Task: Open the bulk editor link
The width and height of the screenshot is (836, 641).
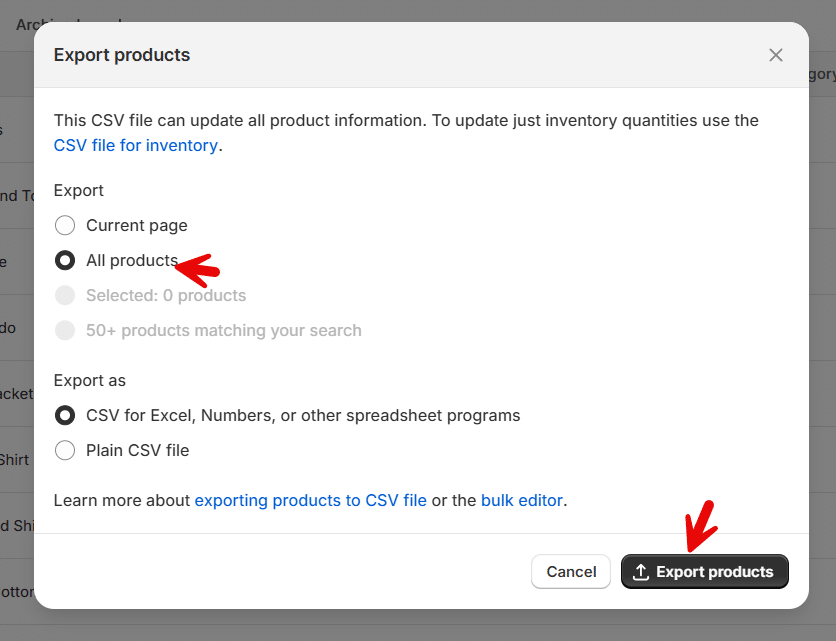Action: click(522, 500)
